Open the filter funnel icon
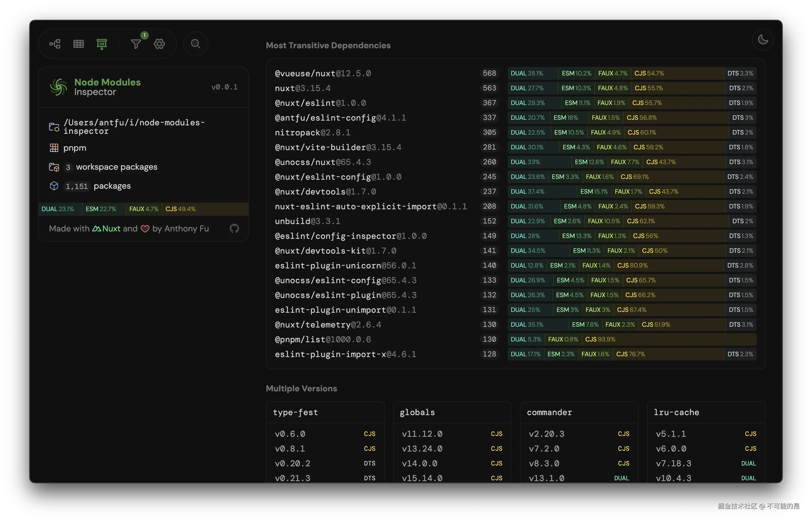The height and width of the screenshot is (522, 812). click(136, 44)
